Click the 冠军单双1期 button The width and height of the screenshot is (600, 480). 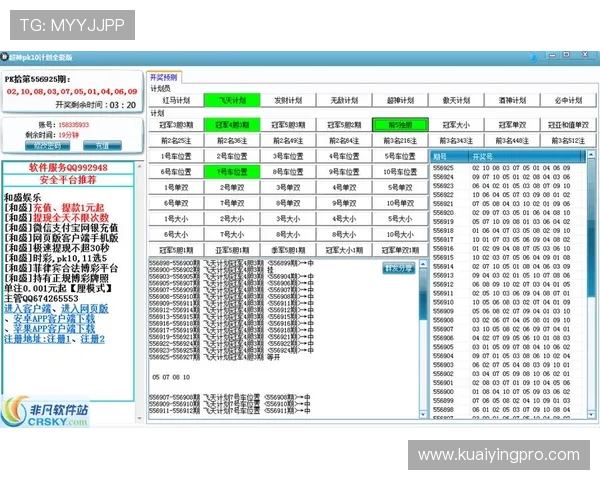coord(400,250)
